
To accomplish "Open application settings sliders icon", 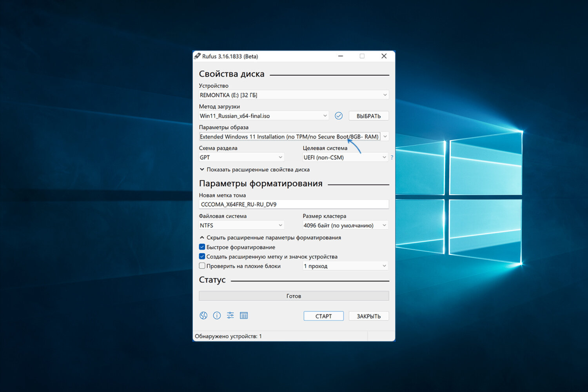I will coord(230,316).
